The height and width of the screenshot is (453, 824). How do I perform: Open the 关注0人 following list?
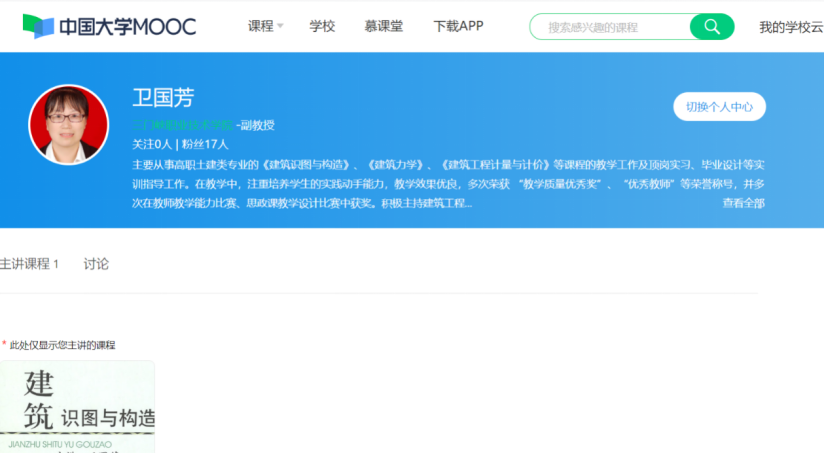click(151, 144)
